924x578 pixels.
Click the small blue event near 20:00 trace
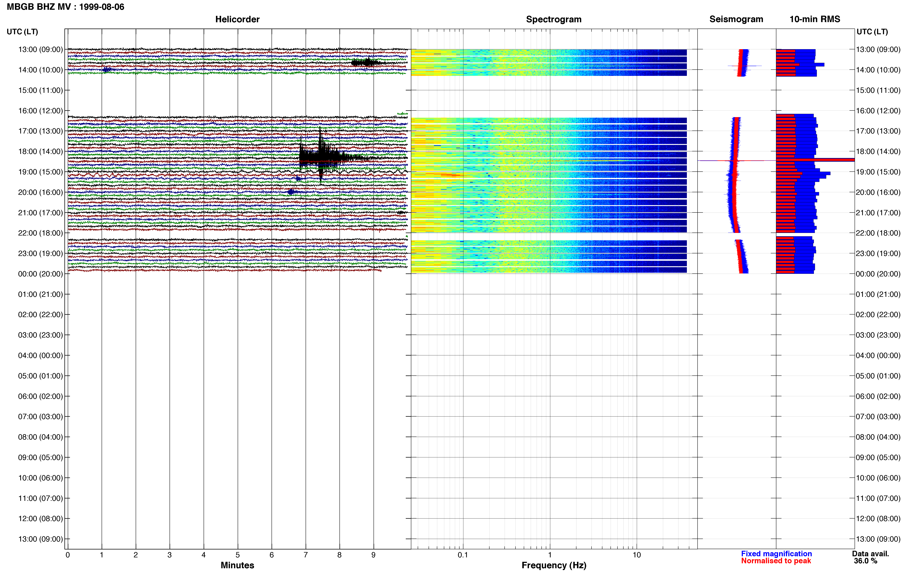tap(291, 192)
